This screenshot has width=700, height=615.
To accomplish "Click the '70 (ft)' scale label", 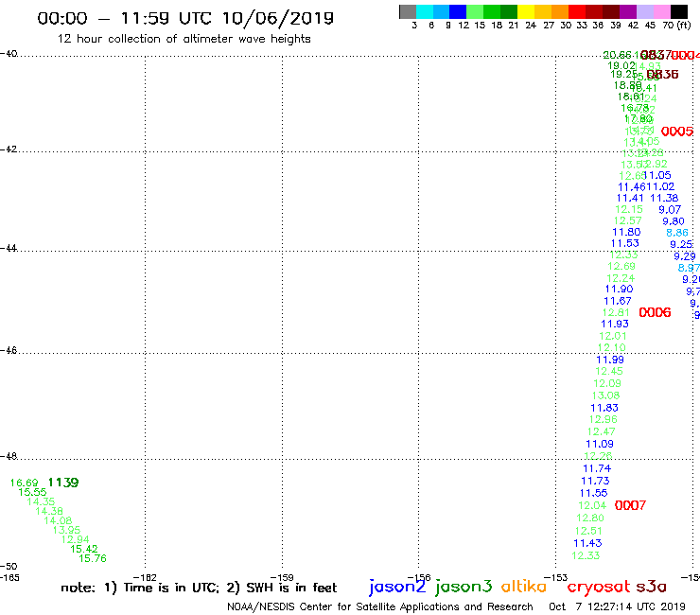I will (676, 26).
